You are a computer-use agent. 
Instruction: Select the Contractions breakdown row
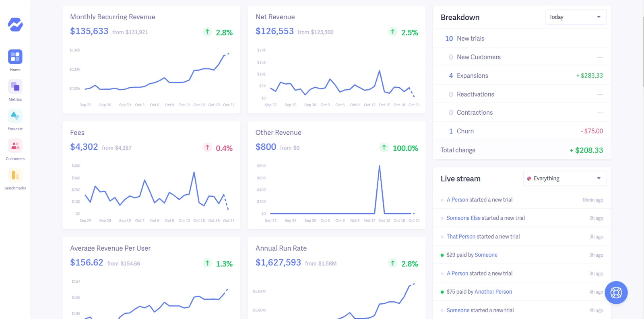[522, 113]
